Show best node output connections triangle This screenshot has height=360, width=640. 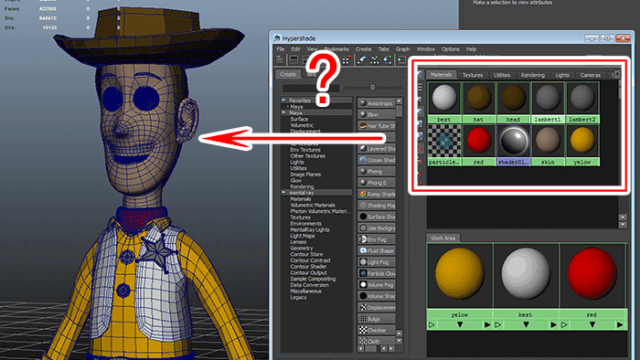[x=553, y=325]
